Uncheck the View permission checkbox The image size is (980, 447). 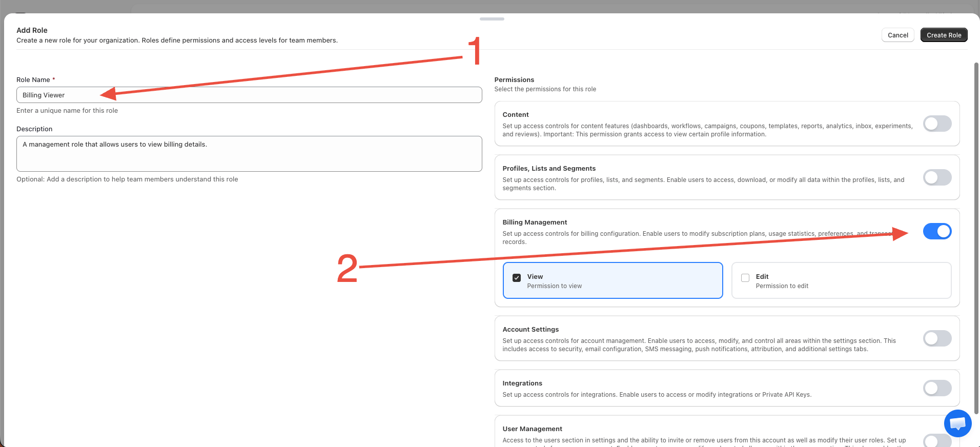pyautogui.click(x=517, y=278)
